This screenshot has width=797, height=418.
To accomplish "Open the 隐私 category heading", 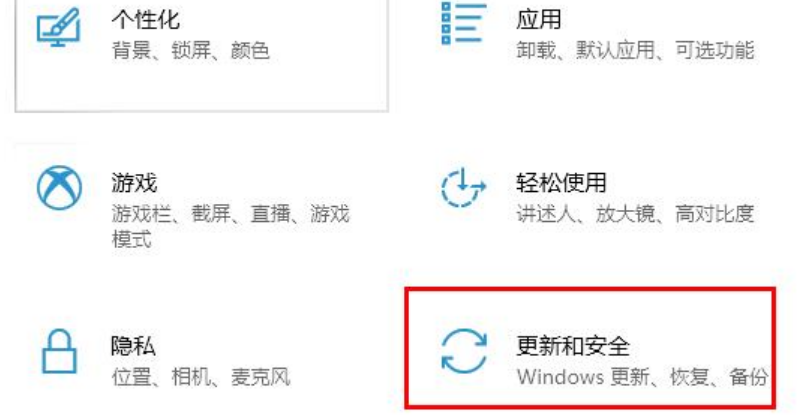I will (133, 346).
